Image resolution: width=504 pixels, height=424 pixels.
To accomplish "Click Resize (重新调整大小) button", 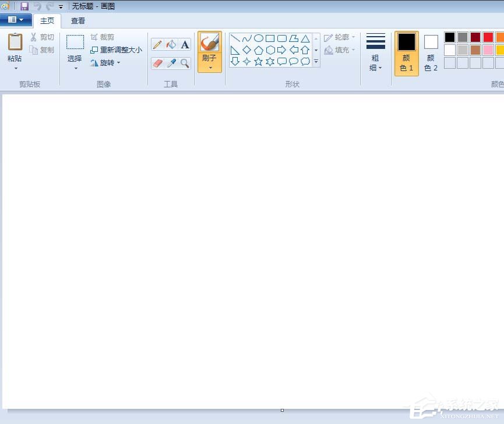I will (117, 50).
